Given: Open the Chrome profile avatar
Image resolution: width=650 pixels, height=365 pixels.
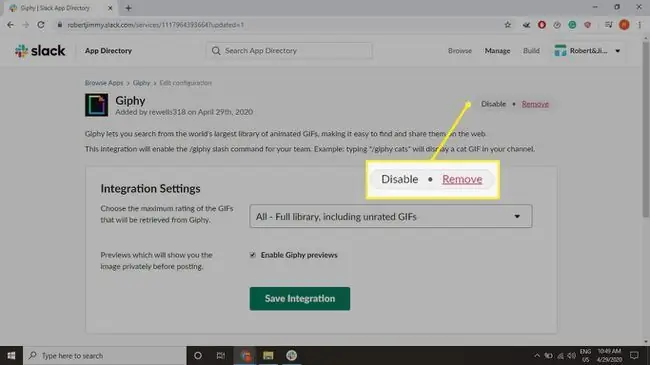Looking at the screenshot, I should pos(624,25).
